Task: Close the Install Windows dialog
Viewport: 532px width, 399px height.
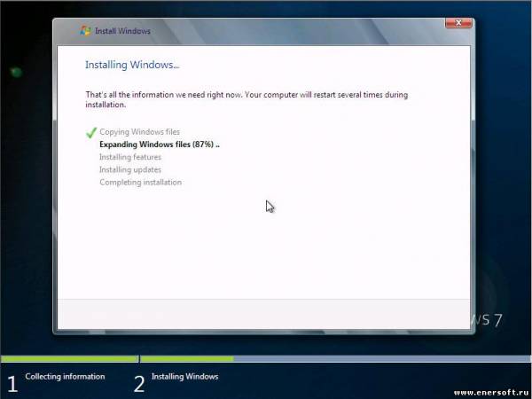Action: (x=458, y=23)
